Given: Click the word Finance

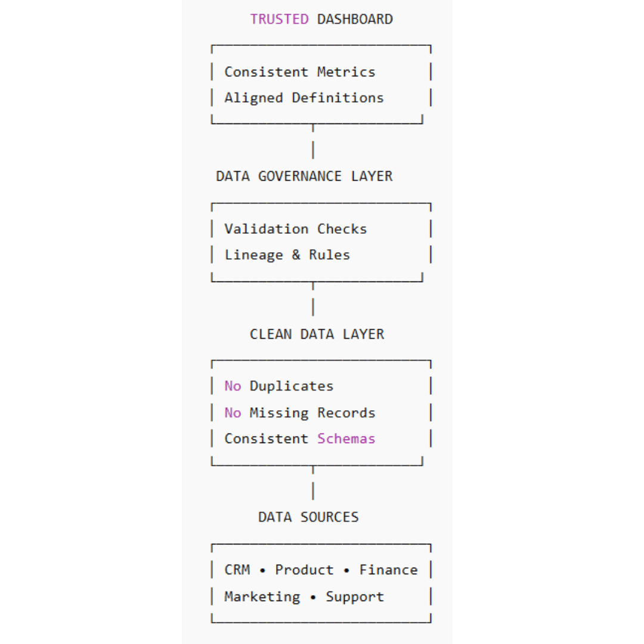Looking at the screenshot, I should tap(388, 570).
